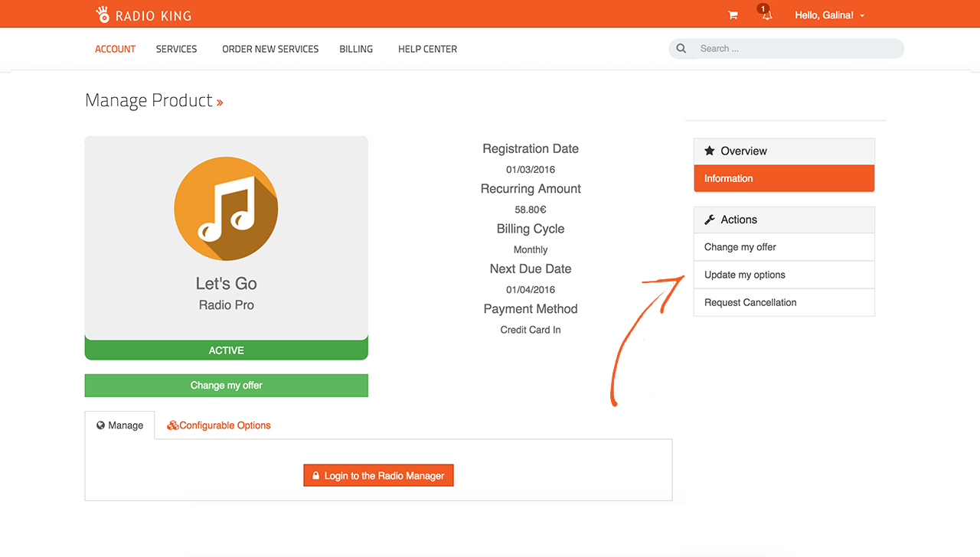Open the Hello, Galina! user dropdown
Screen dimensions: 980x557
(830, 15)
